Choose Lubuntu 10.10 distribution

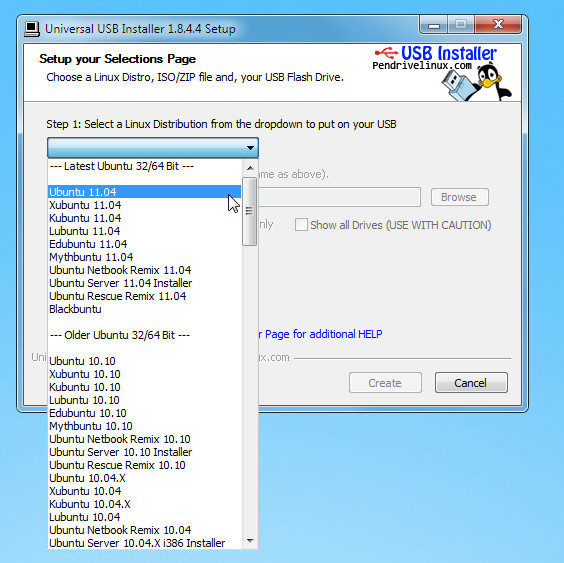pos(144,400)
